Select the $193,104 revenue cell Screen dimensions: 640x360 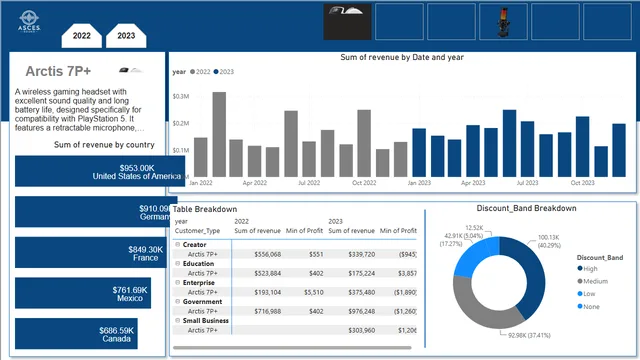[267, 292]
